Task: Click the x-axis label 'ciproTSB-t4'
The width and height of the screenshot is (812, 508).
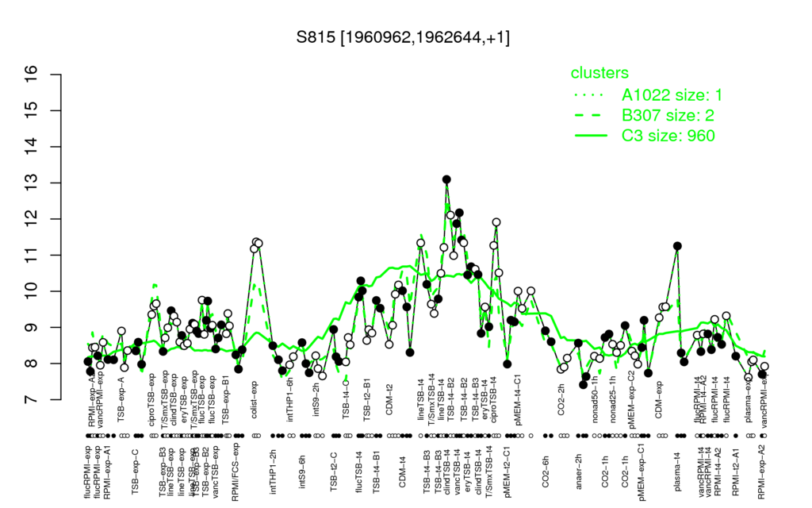Action: [x=493, y=398]
